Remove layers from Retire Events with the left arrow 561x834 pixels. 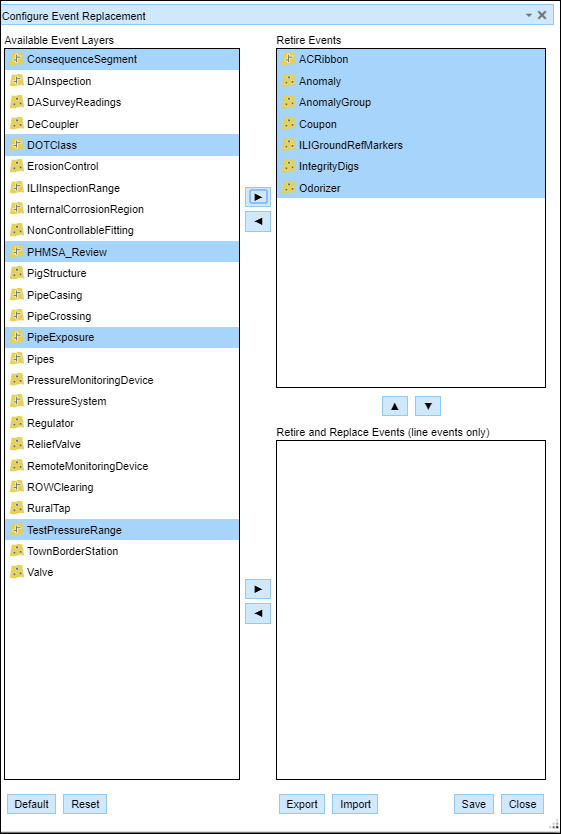tap(258, 221)
